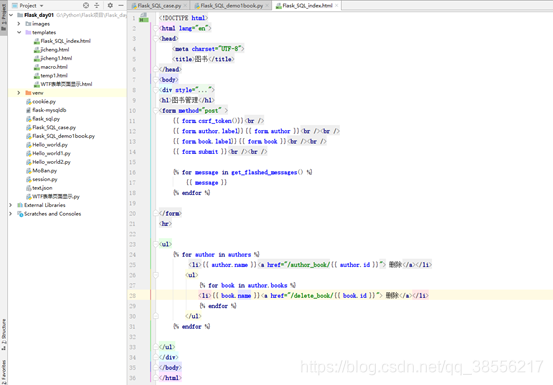
Task: Fold the head tag on line 3
Action: point(156,38)
